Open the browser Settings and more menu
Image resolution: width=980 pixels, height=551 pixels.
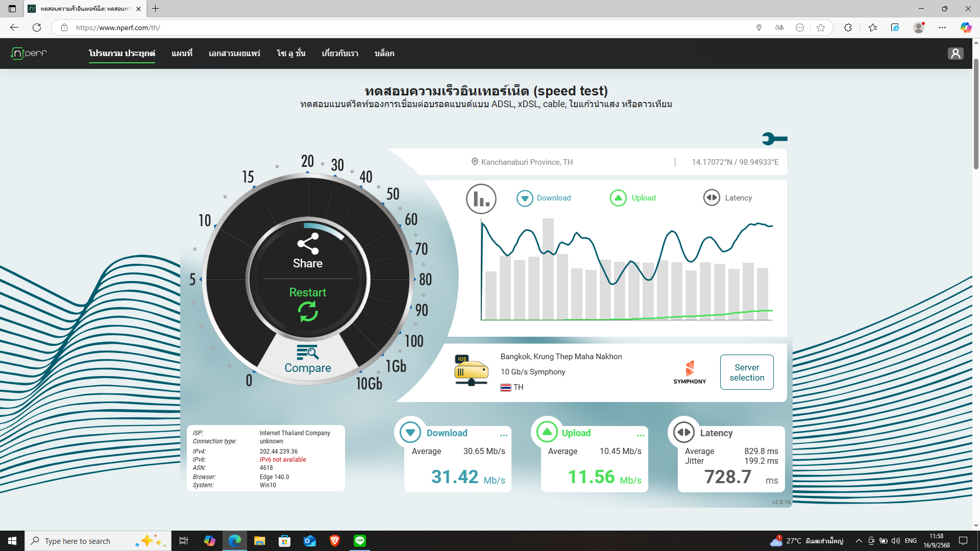click(942, 28)
